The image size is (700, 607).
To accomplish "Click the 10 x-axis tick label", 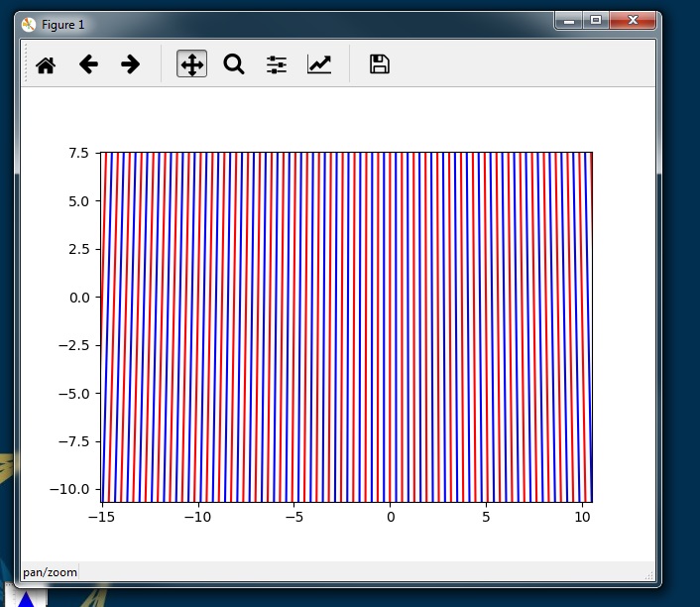I will pyautogui.click(x=582, y=517).
